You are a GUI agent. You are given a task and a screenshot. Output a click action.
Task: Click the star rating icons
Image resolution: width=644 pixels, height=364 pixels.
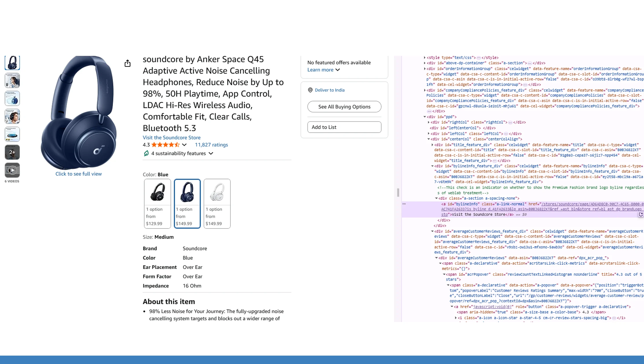click(x=165, y=145)
